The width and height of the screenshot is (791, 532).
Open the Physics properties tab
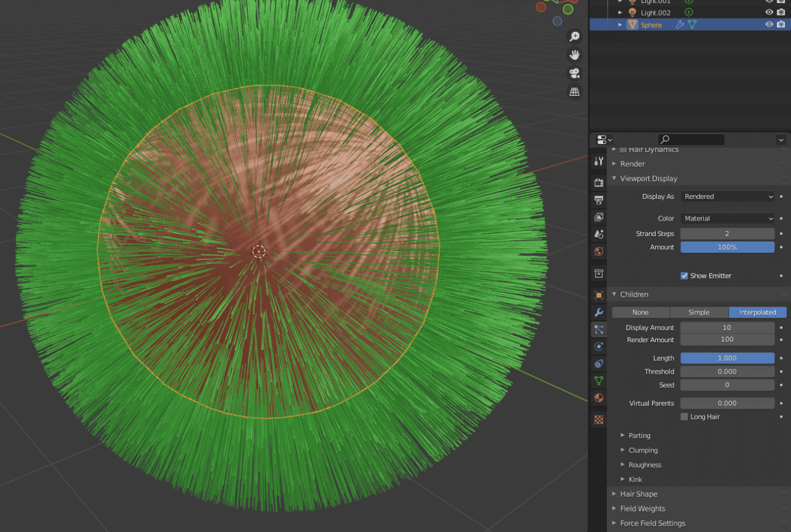[598, 346]
